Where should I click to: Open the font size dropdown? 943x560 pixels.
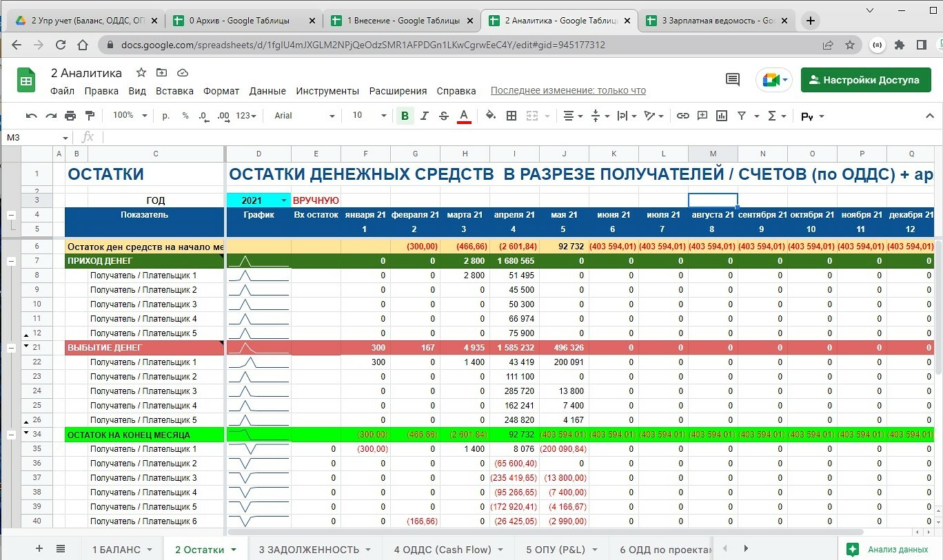click(x=369, y=116)
